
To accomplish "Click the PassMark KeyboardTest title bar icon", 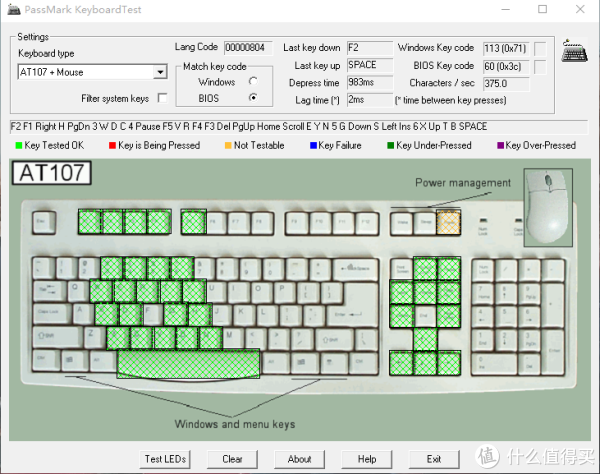I will click(x=14, y=9).
